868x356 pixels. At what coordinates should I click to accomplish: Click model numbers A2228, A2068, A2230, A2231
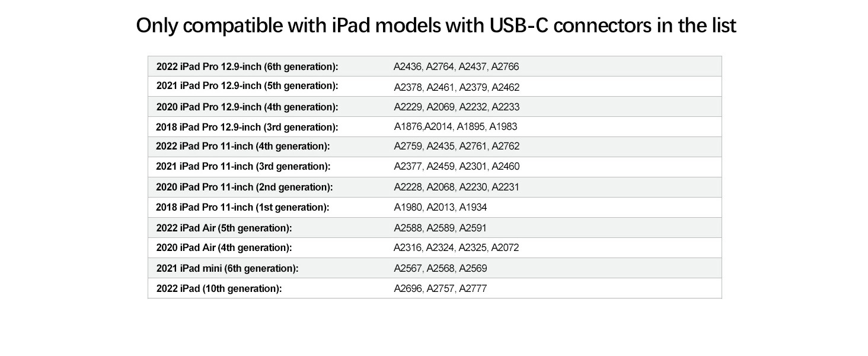coord(456,187)
